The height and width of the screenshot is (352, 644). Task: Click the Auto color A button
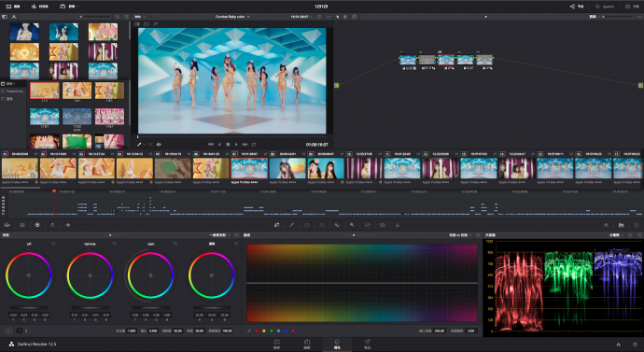(8, 331)
